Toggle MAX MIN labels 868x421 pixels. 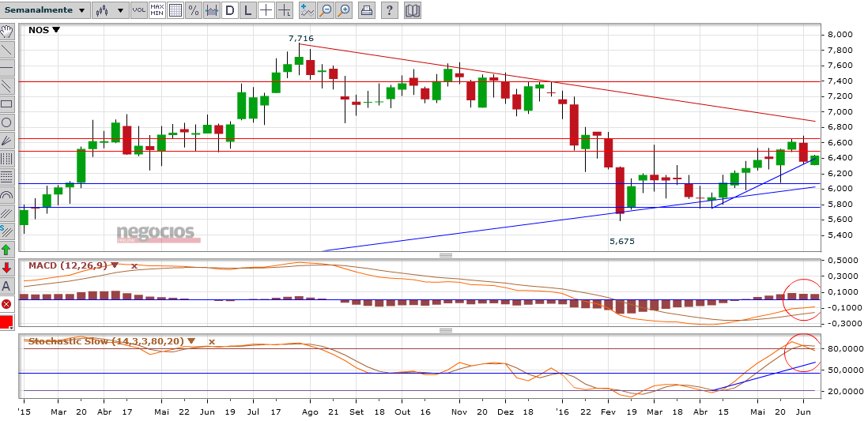pyautogui.click(x=157, y=10)
